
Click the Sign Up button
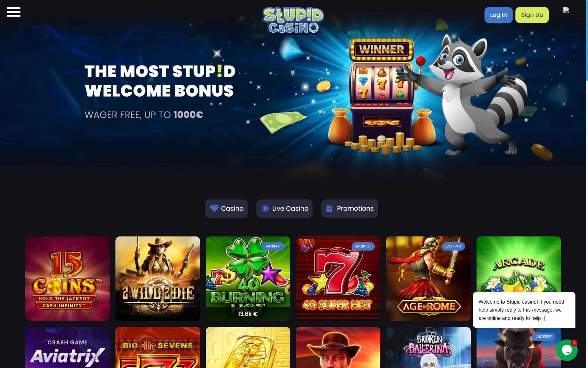pos(532,15)
